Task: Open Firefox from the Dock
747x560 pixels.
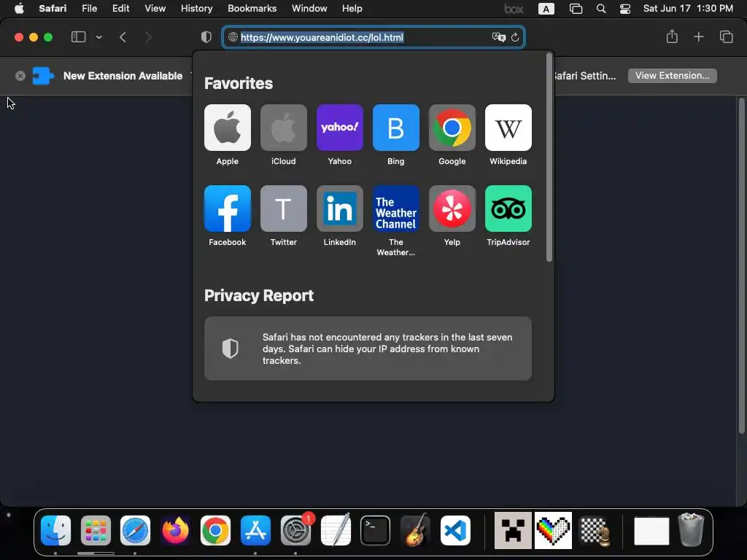Action: [175, 531]
